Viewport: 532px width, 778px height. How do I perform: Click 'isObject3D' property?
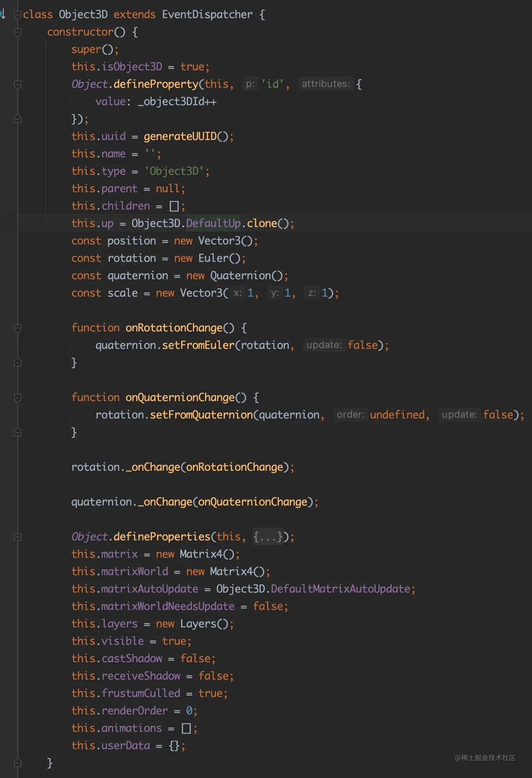tap(132, 67)
